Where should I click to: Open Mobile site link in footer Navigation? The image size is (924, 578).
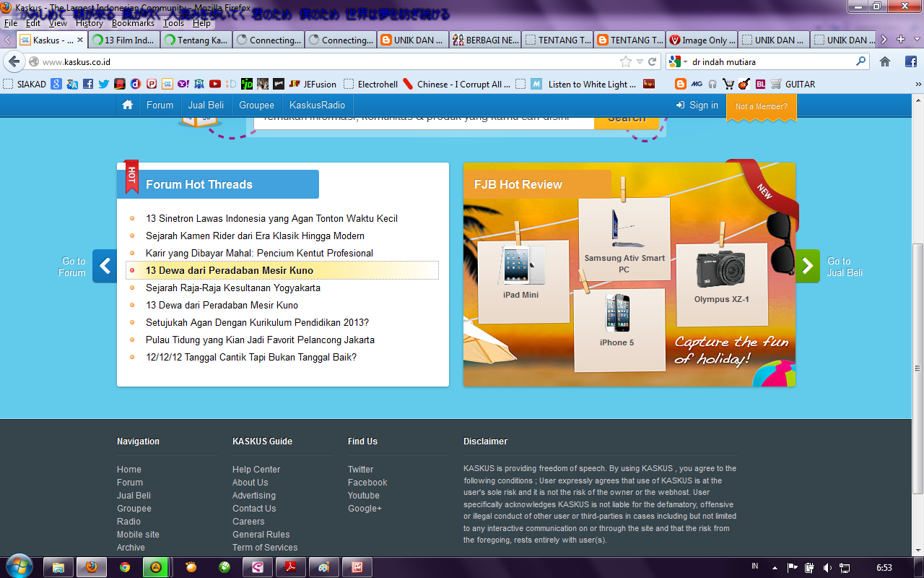138,535
